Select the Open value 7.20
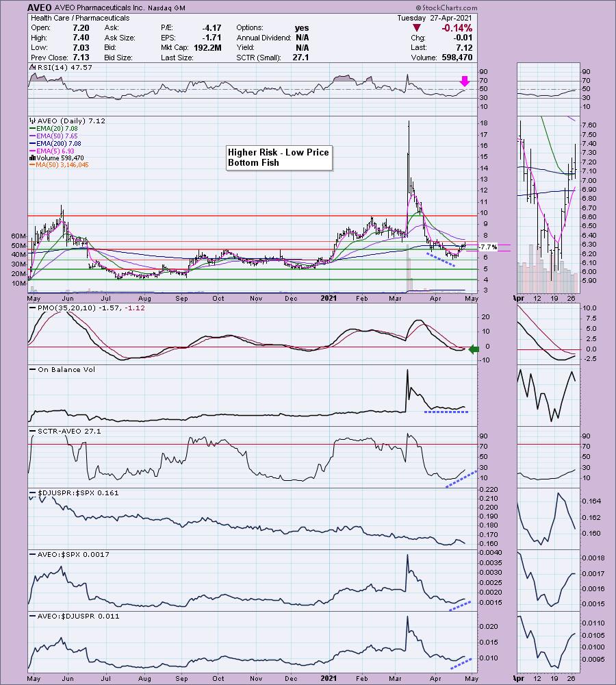This screenshot has width=616, height=685. [81, 27]
